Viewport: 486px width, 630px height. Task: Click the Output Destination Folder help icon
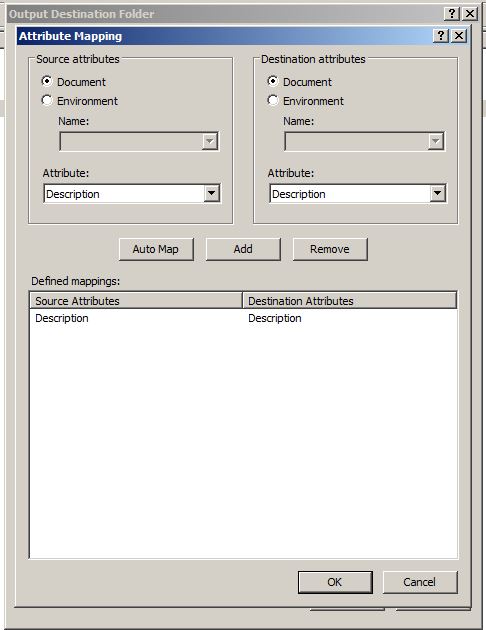[452, 14]
